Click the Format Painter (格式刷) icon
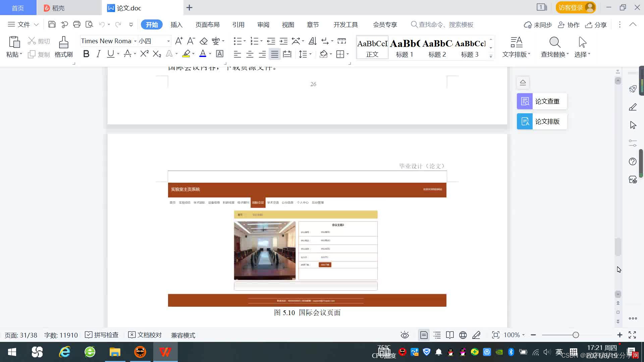The height and width of the screenshot is (362, 644). (63, 43)
